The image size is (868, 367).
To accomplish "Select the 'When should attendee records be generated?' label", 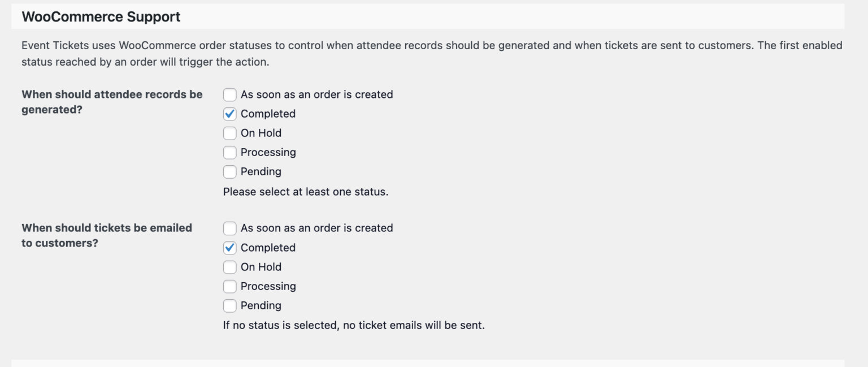I will point(111,102).
